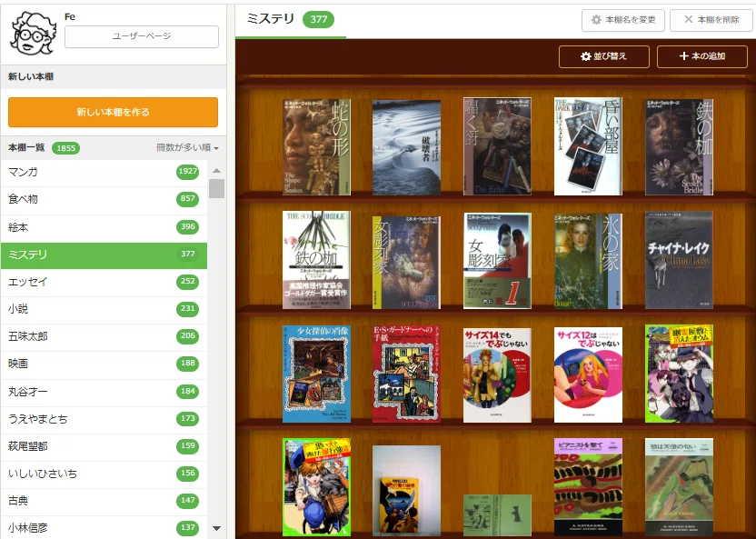Select the 小説 shelf
This screenshot has width=756, height=539.
104,309
